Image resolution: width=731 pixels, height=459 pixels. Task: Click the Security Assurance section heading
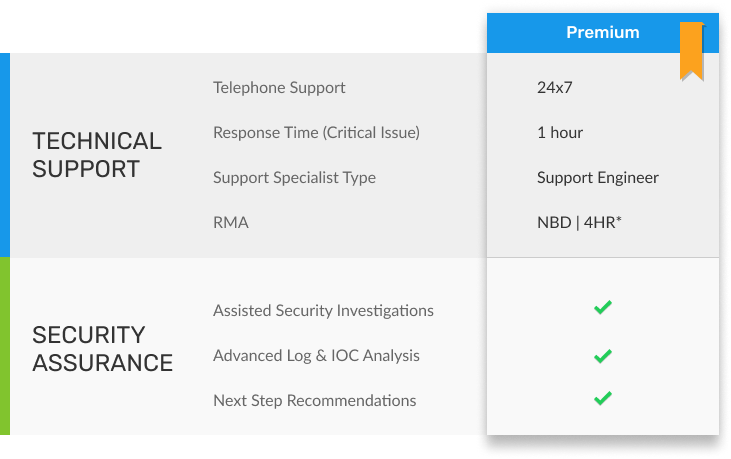point(102,348)
